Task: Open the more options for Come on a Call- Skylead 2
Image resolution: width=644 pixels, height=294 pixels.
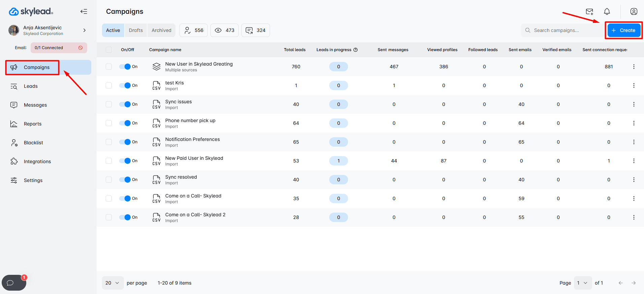Action: pyautogui.click(x=634, y=217)
